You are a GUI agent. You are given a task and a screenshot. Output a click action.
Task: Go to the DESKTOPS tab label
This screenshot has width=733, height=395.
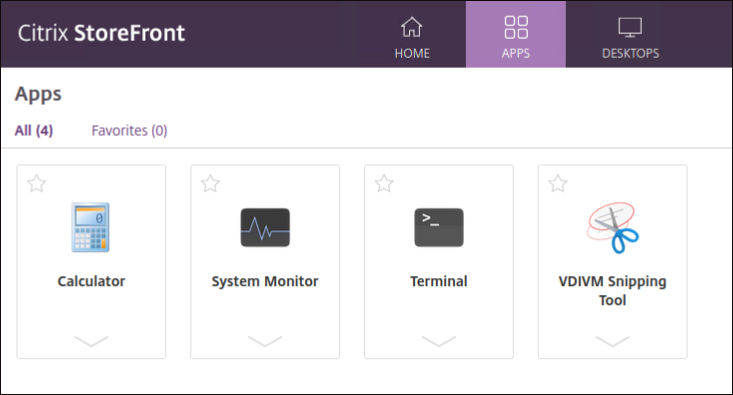click(630, 53)
